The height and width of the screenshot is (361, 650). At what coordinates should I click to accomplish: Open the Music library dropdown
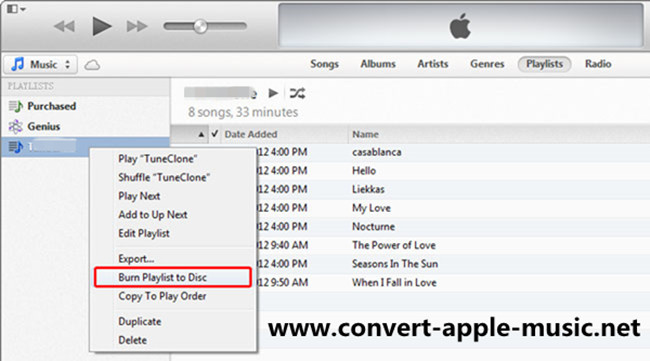[x=41, y=65]
